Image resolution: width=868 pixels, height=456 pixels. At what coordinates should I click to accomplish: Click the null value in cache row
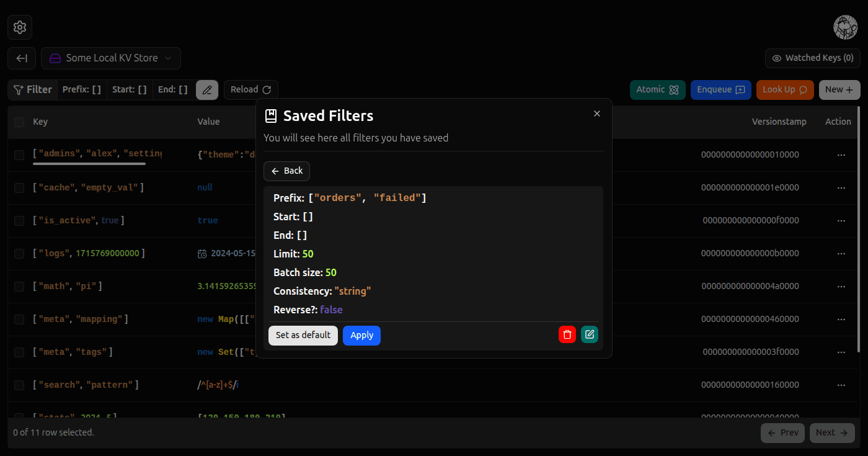(x=205, y=188)
